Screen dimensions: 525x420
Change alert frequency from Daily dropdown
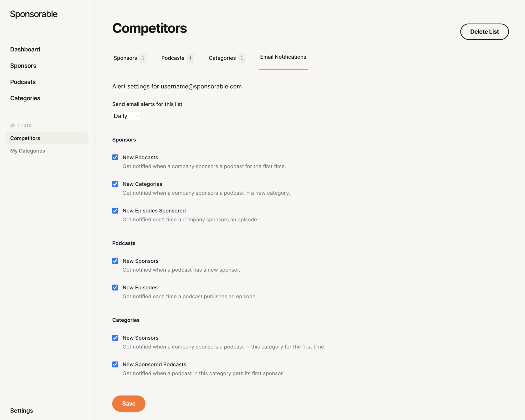coord(126,116)
